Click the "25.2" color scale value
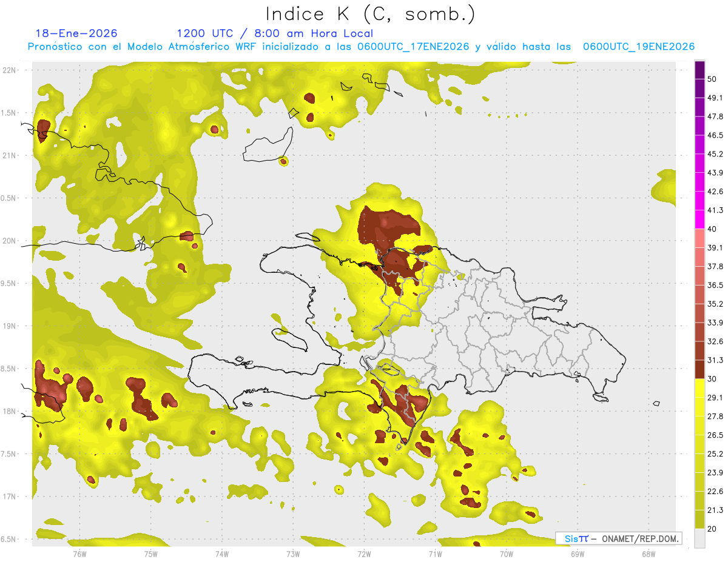Image resolution: width=728 pixels, height=562 pixels. 715,454
